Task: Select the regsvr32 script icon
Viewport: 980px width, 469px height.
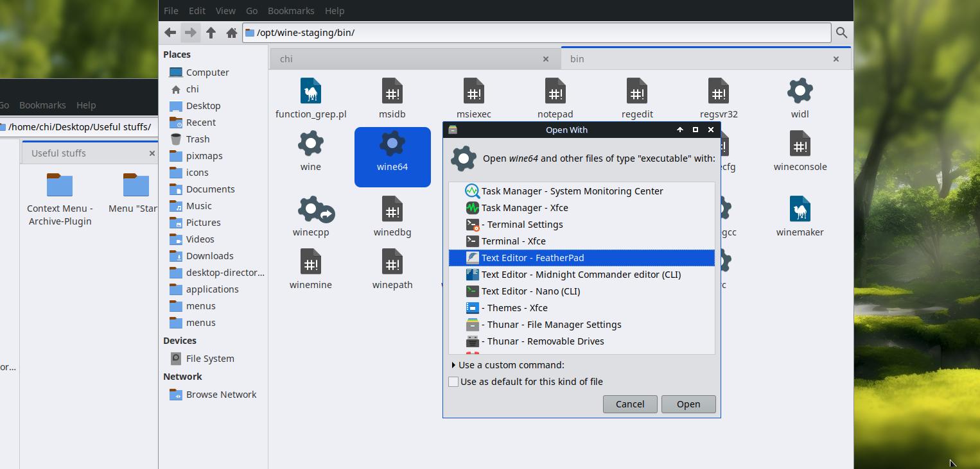Action: click(719, 91)
